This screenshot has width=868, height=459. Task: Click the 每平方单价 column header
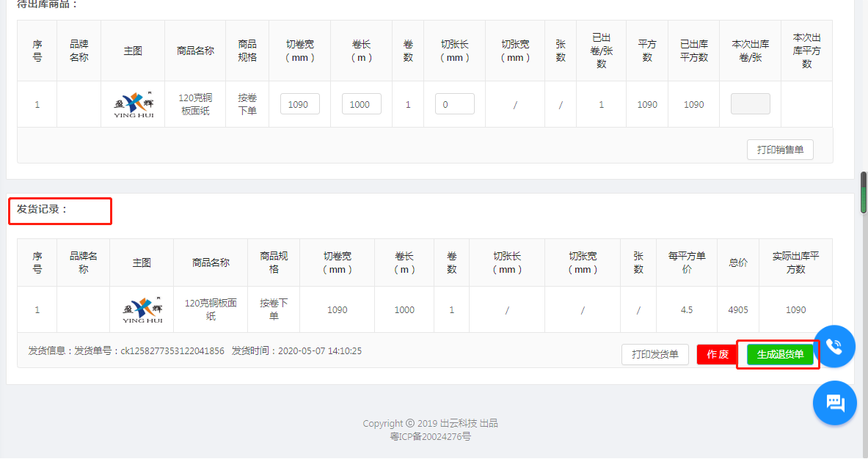(687, 262)
